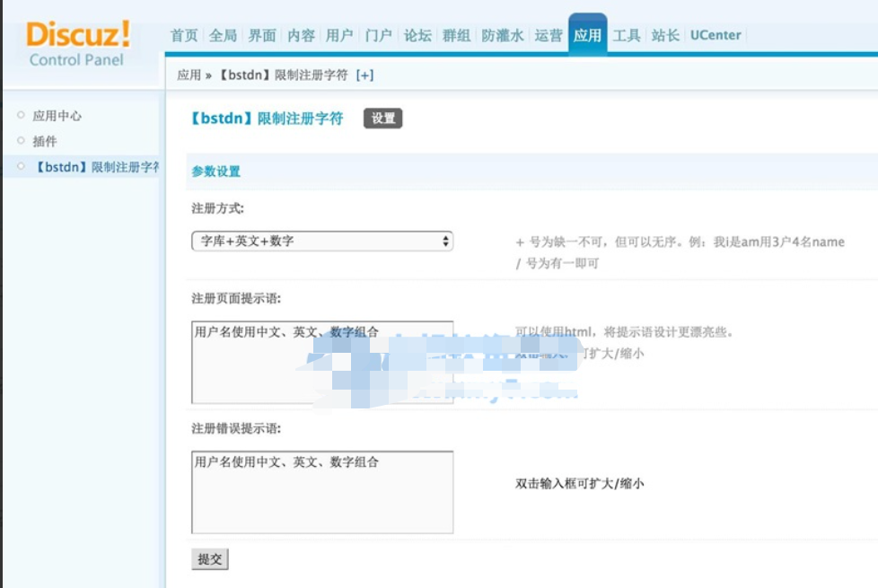Click the 设置 button next to plugin title
Screen dimensions: 878x588
point(382,118)
